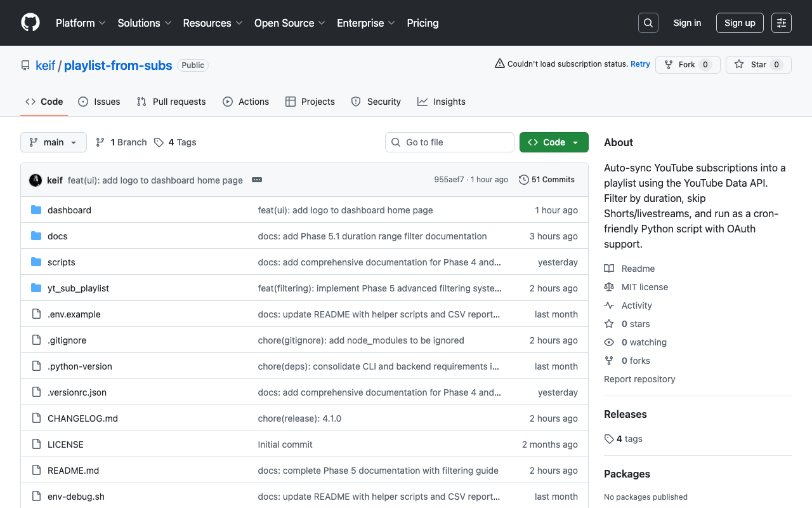The image size is (812, 508).
Task: Open appearance settings sliders icon
Action: [x=781, y=23]
